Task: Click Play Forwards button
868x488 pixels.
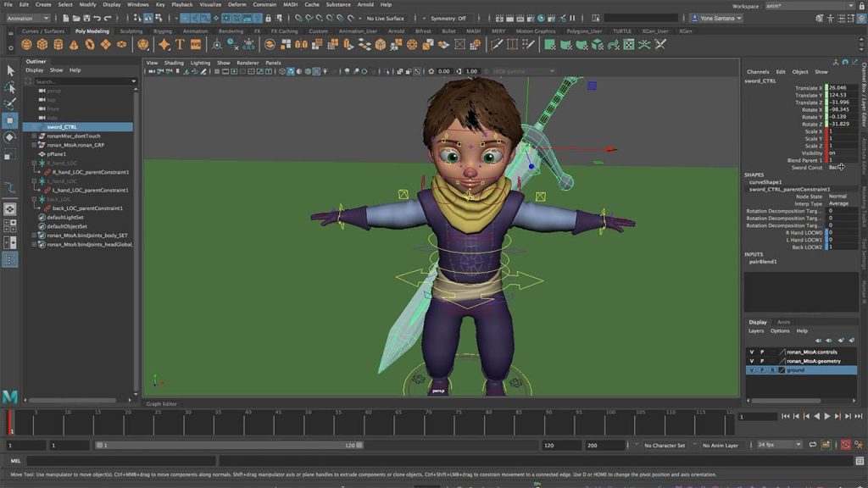Action: pos(827,416)
